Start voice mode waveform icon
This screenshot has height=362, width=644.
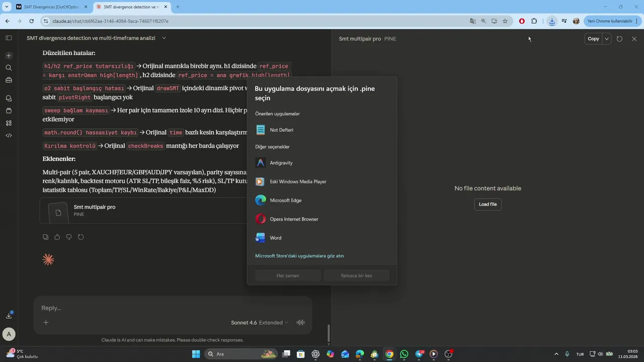[301, 322]
